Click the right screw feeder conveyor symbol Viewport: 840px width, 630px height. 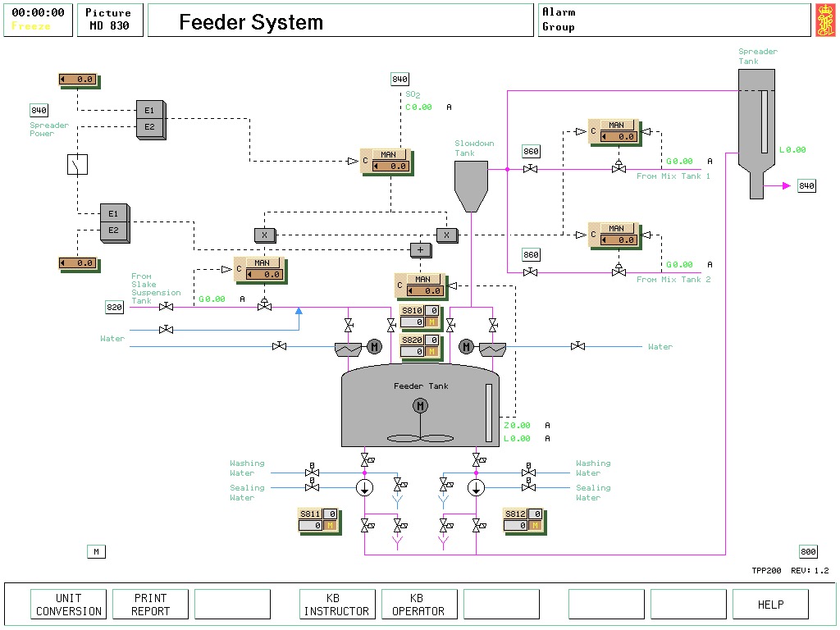pos(493,349)
